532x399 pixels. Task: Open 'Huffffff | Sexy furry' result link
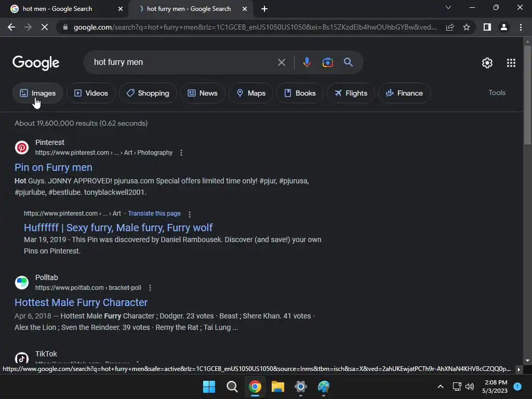click(118, 228)
